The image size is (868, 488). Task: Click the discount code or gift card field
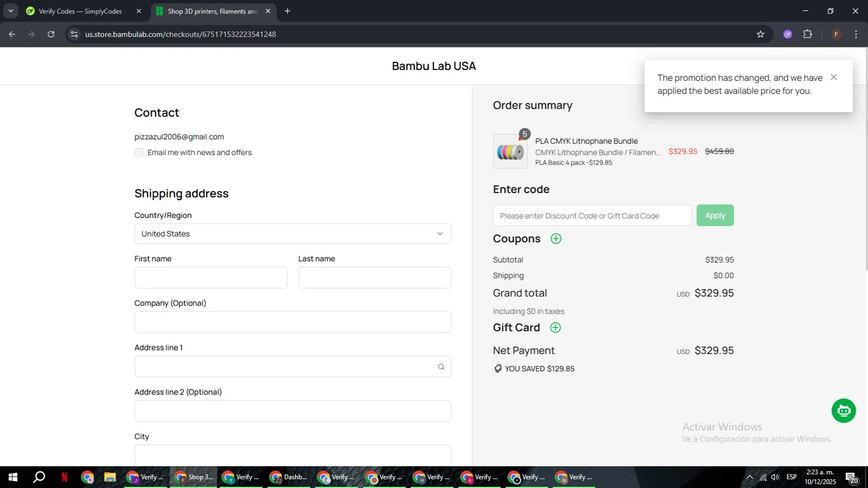click(592, 216)
